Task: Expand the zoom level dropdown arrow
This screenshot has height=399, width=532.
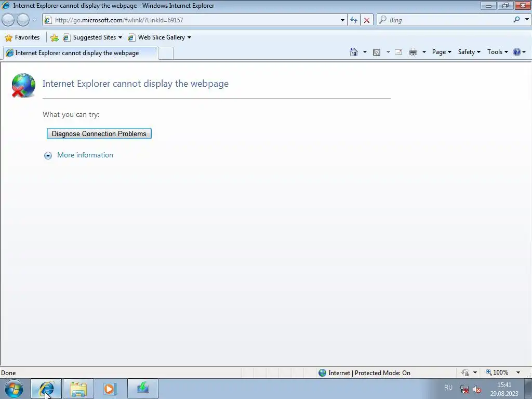Action: pyautogui.click(x=518, y=373)
